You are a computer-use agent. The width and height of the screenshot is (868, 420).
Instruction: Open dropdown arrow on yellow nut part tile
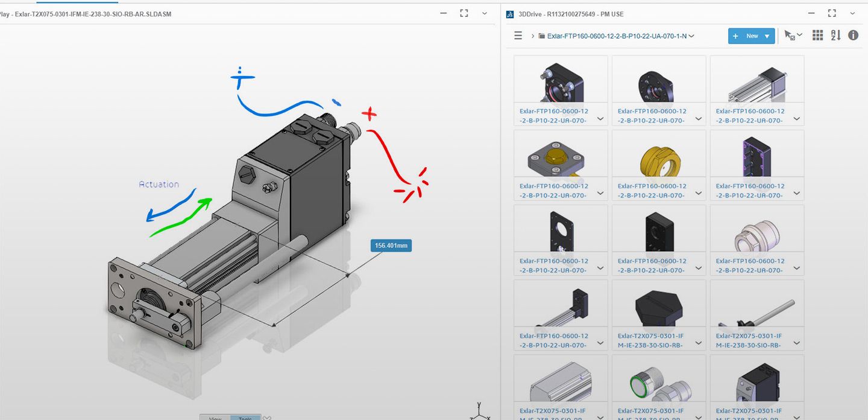[699, 194]
